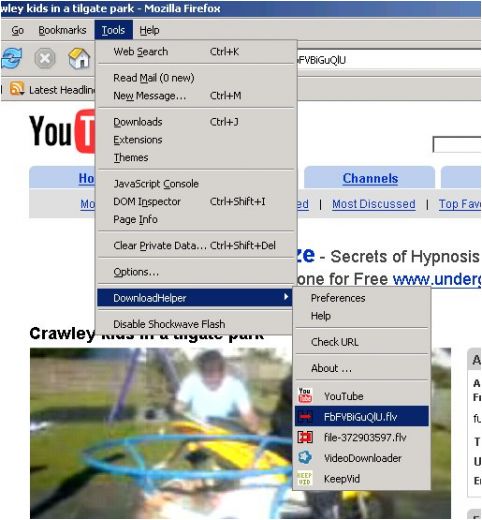Click the YouTube logo
This screenshot has width=482, height=520.
tap(62, 131)
